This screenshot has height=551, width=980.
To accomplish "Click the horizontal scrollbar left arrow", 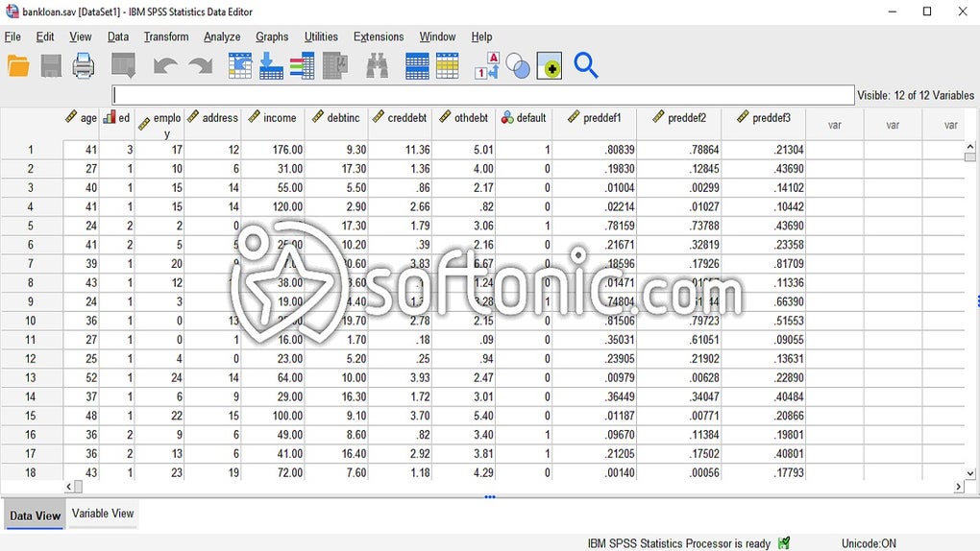I will [x=69, y=487].
